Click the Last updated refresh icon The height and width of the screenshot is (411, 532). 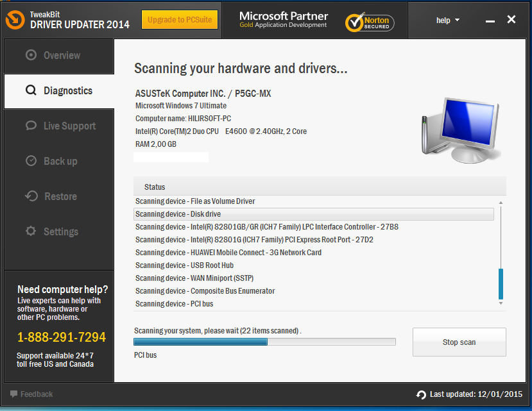(421, 394)
